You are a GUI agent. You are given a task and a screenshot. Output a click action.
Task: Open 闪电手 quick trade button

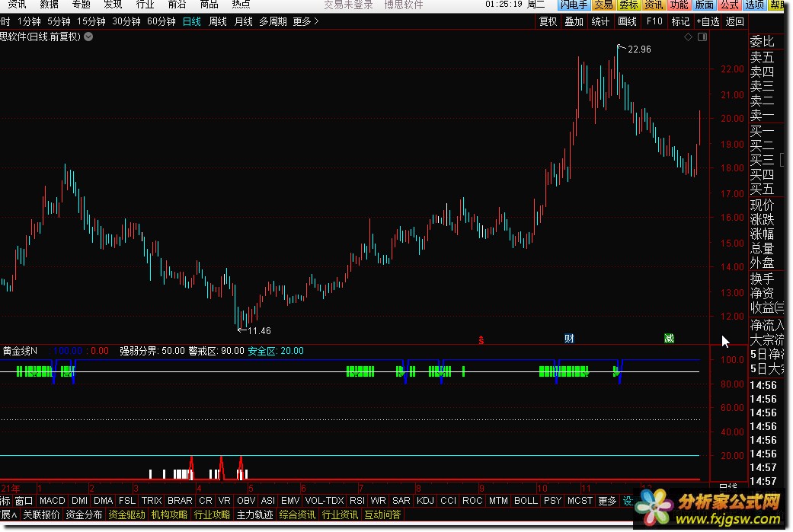coord(574,5)
